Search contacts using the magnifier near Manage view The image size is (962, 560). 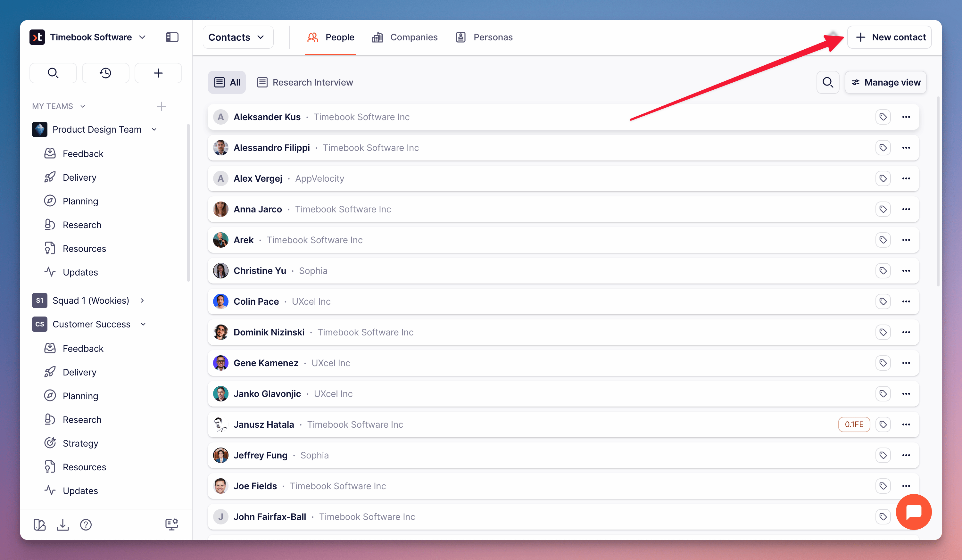[x=828, y=82]
